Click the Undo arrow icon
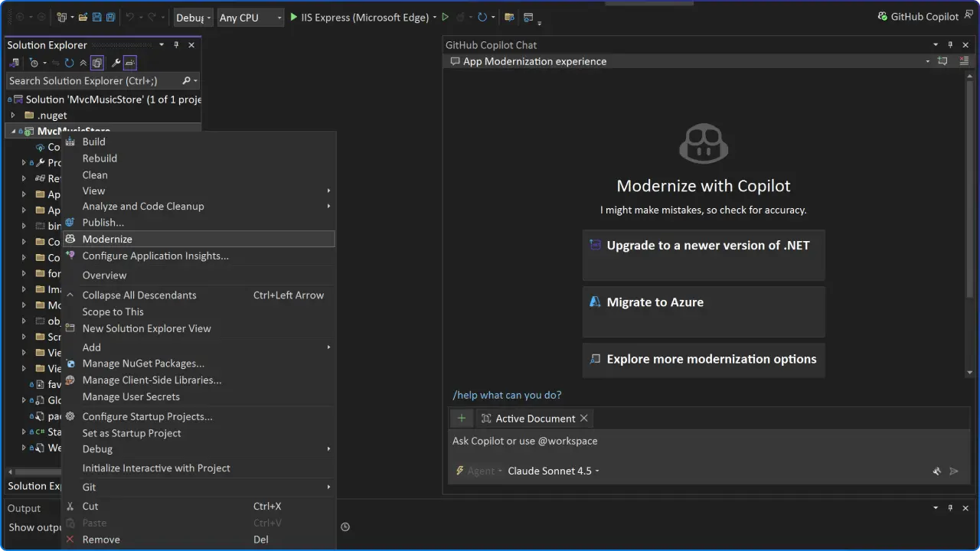 pyautogui.click(x=130, y=18)
